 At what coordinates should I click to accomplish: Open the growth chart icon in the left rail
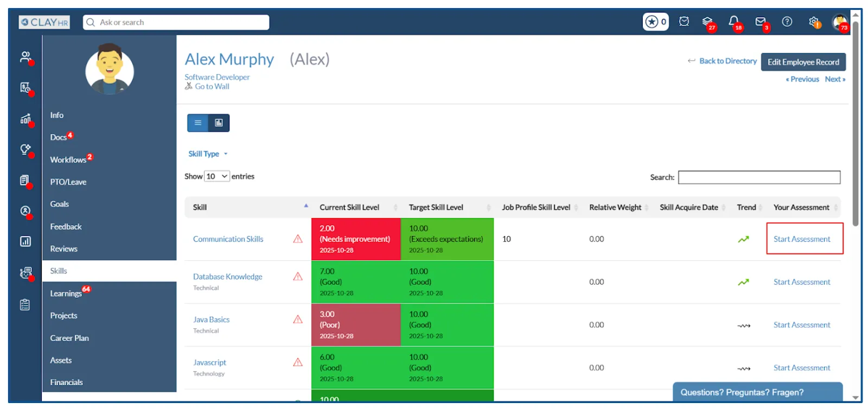tap(25, 119)
